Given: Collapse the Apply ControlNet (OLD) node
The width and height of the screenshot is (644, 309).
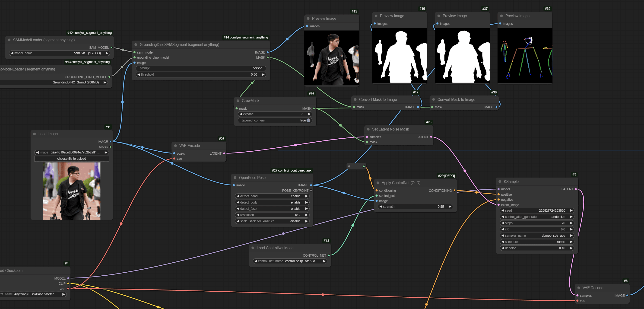Looking at the screenshot, I should click(378, 183).
